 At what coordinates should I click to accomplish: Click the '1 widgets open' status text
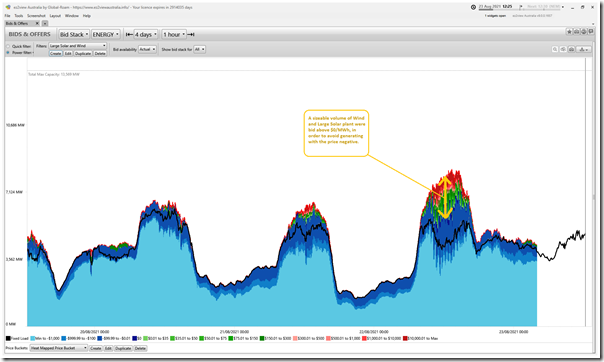pos(495,16)
